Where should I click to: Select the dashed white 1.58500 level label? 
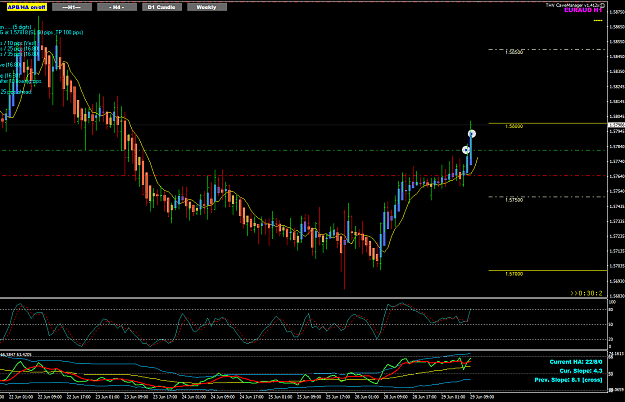pyautogui.click(x=514, y=52)
